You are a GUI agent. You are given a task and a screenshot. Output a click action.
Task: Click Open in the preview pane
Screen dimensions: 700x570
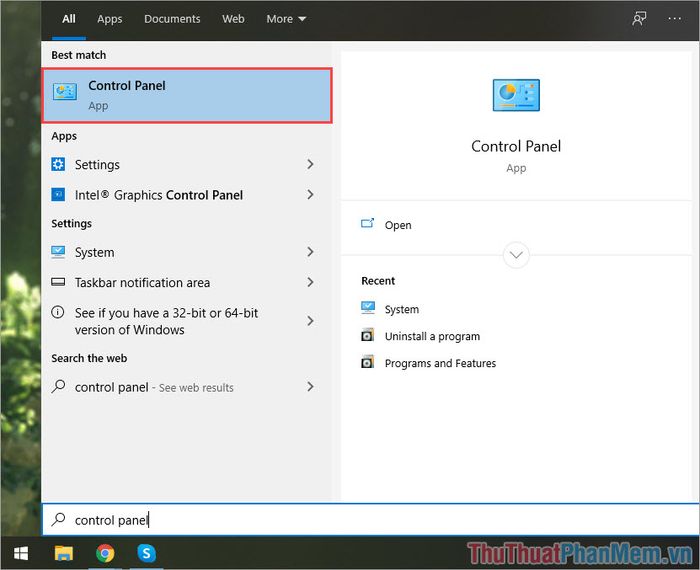[x=398, y=225]
